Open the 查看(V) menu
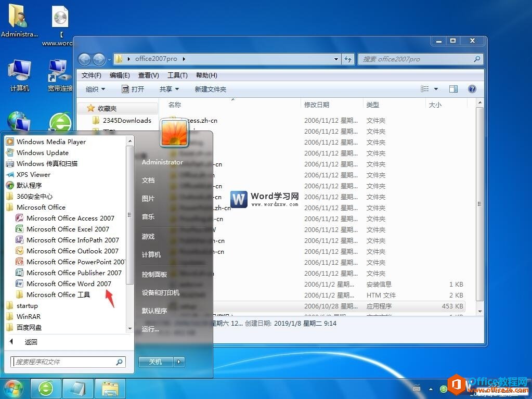 point(149,75)
